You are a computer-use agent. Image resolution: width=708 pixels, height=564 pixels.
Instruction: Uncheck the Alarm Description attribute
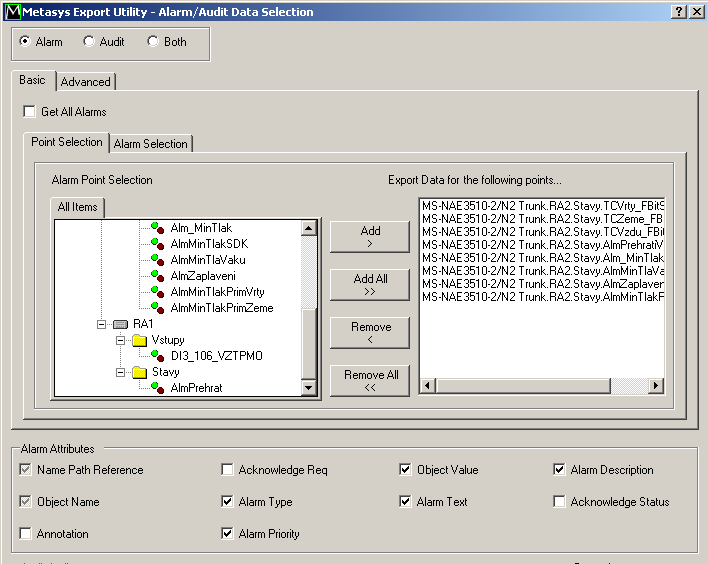click(x=559, y=470)
